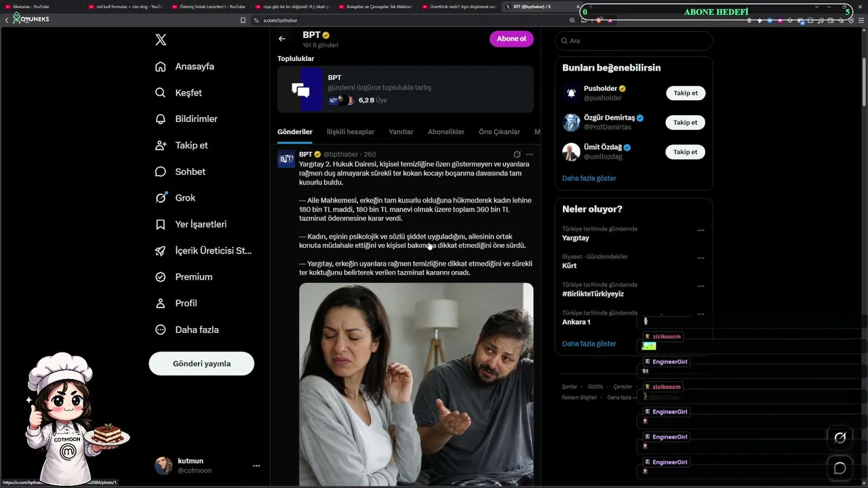Click the Reklam Bilgileri footer link
The image size is (868, 488).
click(x=579, y=397)
